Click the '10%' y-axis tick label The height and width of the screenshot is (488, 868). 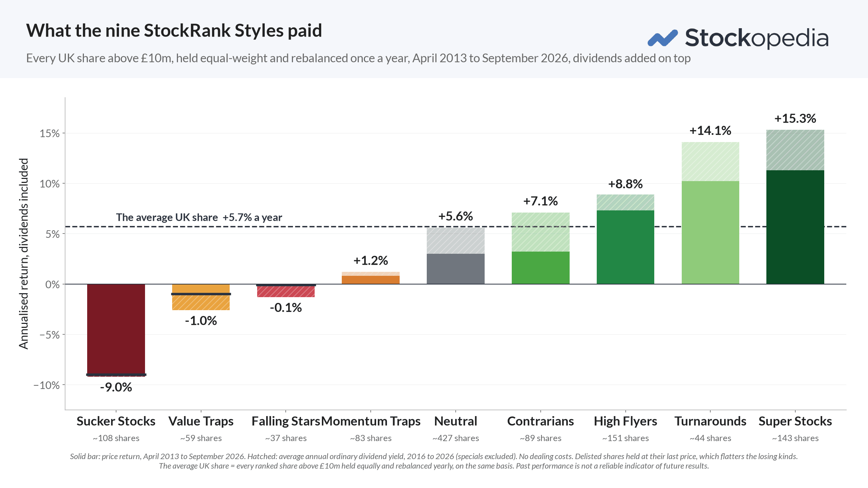click(x=50, y=184)
